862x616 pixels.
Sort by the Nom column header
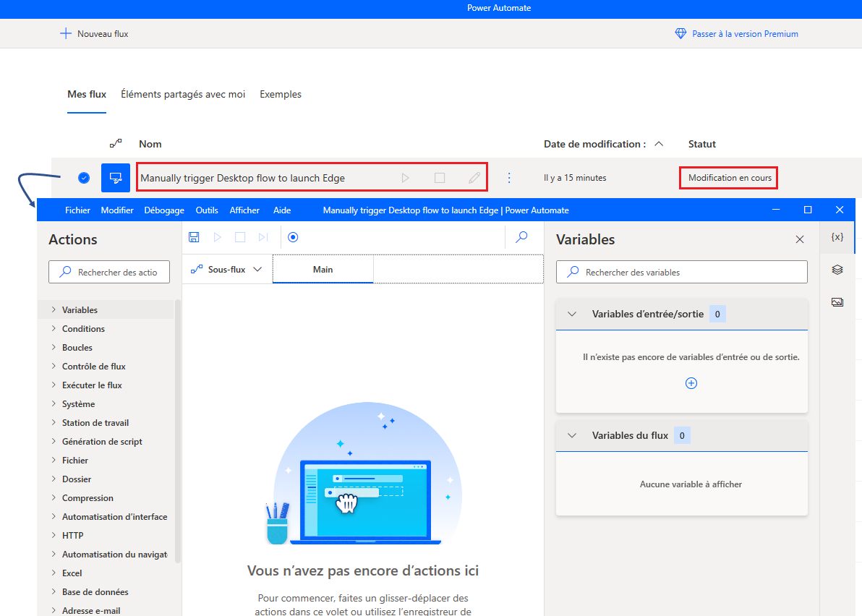[150, 144]
